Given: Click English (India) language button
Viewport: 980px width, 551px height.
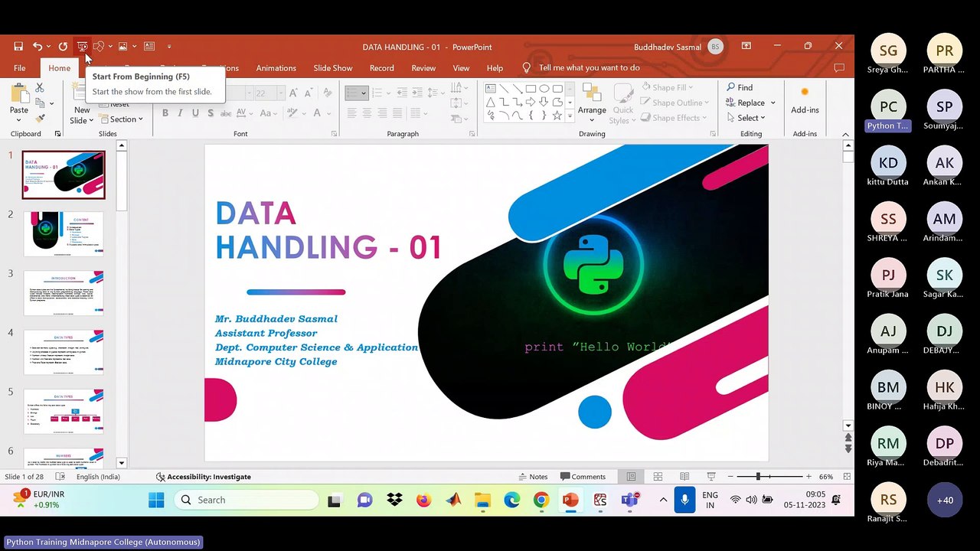Looking at the screenshot, I should point(98,477).
